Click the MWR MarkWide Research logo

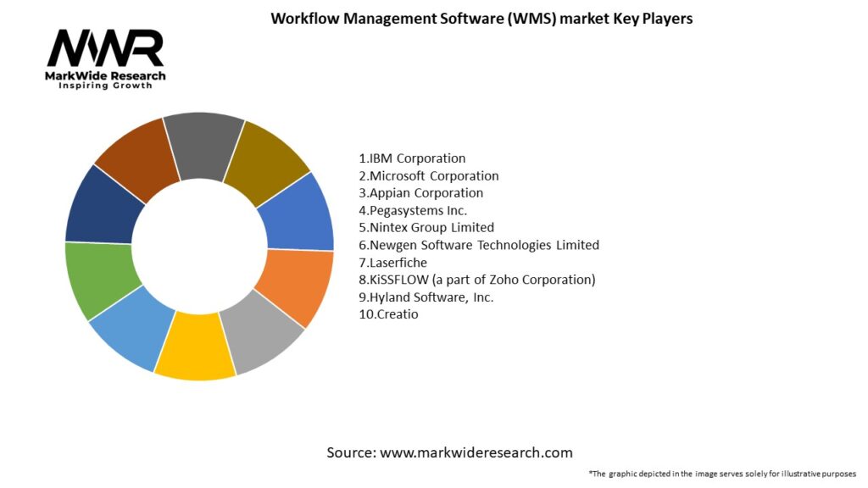(x=106, y=59)
